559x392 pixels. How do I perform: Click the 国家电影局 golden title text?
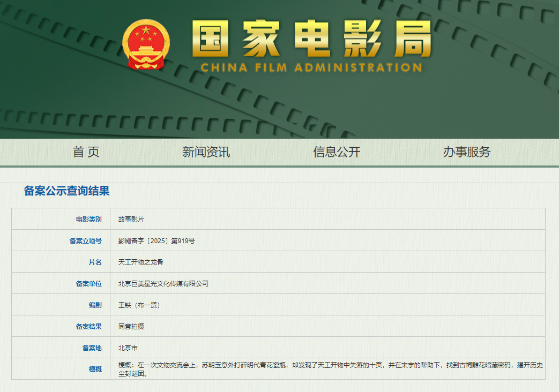311,39
